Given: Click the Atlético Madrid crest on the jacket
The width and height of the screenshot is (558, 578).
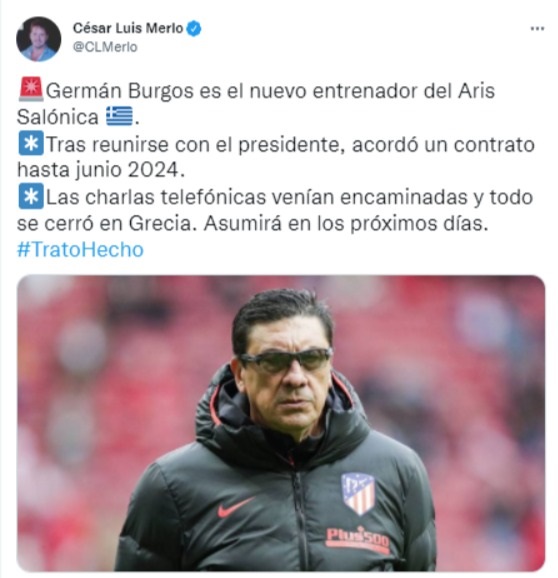Looking at the screenshot, I should [358, 494].
